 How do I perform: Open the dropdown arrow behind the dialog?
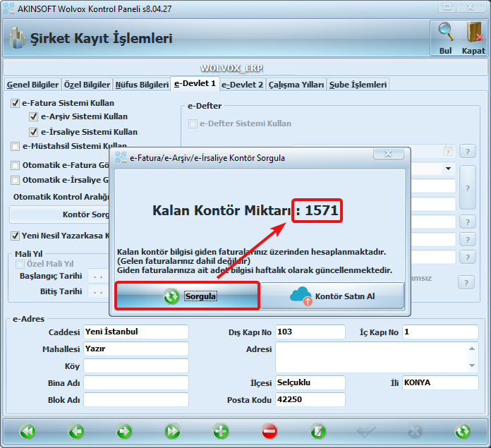coord(448,169)
